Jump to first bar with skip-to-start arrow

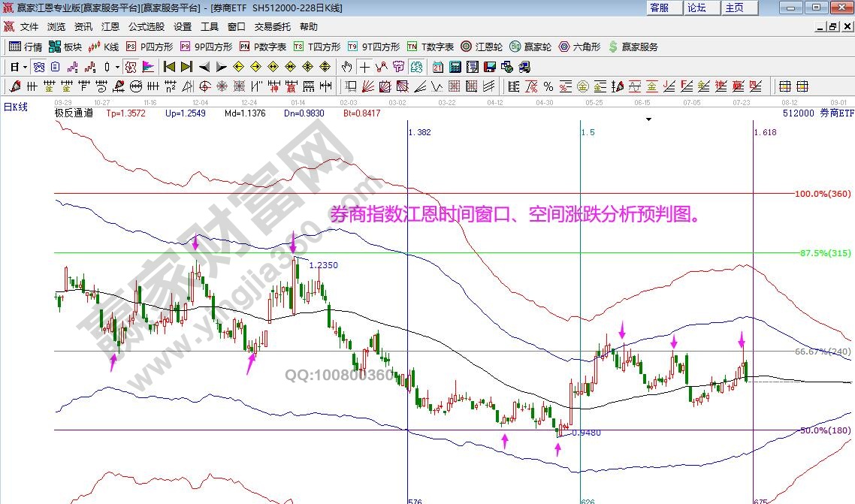170,66
